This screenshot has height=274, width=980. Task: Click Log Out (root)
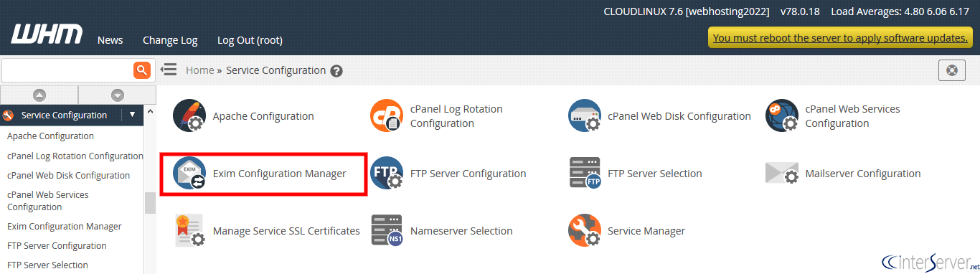250,40
